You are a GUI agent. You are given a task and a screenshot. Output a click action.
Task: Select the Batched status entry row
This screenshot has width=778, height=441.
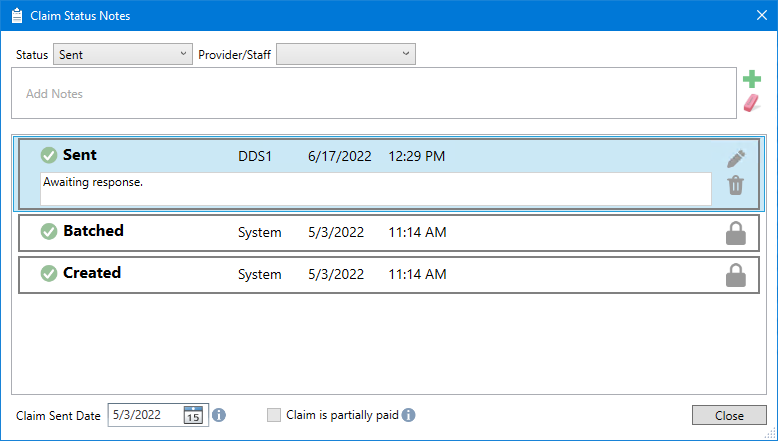tap(389, 233)
